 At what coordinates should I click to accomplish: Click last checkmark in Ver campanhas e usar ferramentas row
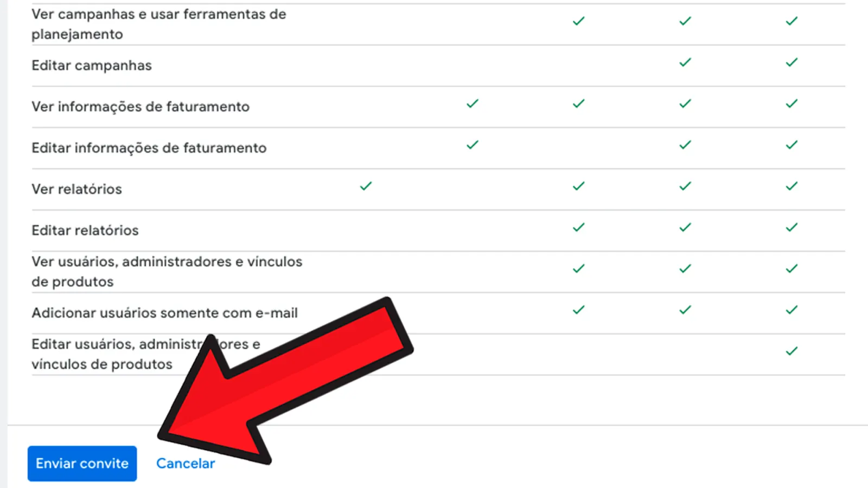pos(792,21)
